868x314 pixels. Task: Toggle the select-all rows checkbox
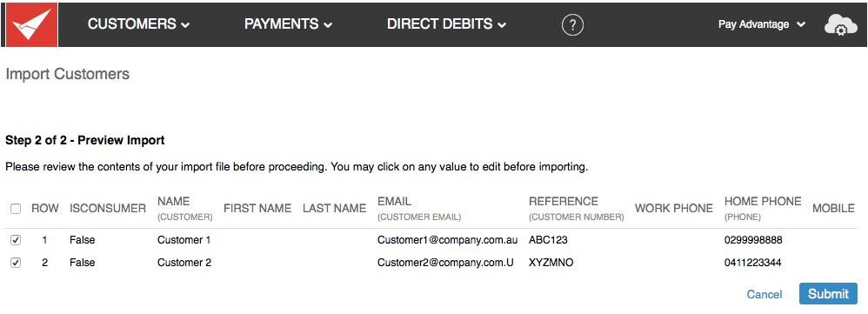16,209
